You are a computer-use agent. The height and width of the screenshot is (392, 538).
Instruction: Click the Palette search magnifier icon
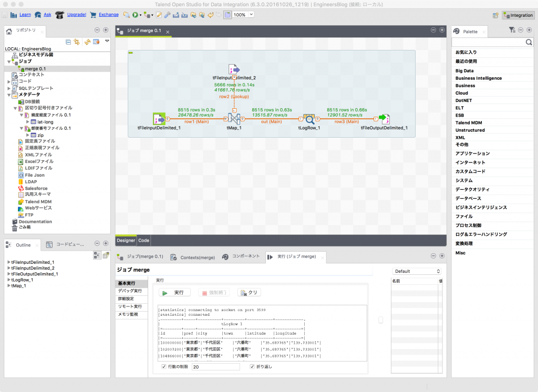pos(529,42)
